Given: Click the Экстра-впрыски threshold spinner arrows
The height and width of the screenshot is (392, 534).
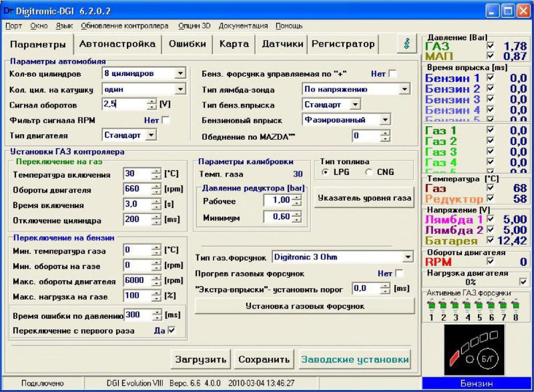Looking at the screenshot, I should click(385, 288).
